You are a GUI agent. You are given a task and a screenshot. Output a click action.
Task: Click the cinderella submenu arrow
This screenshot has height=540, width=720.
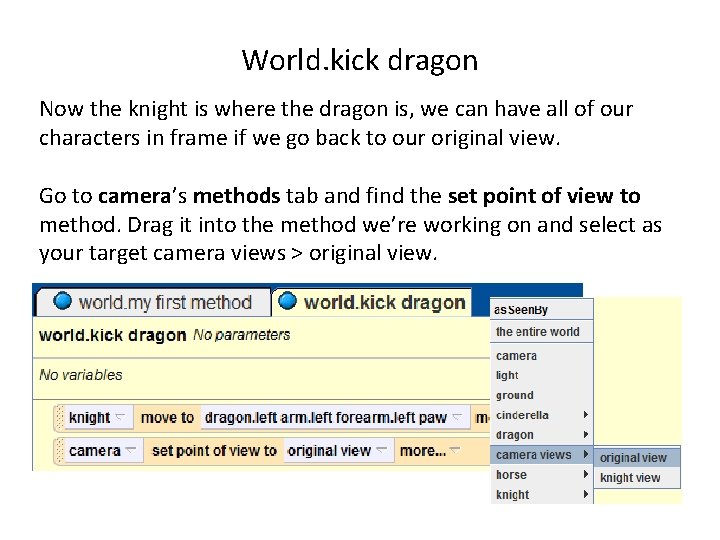coord(585,415)
